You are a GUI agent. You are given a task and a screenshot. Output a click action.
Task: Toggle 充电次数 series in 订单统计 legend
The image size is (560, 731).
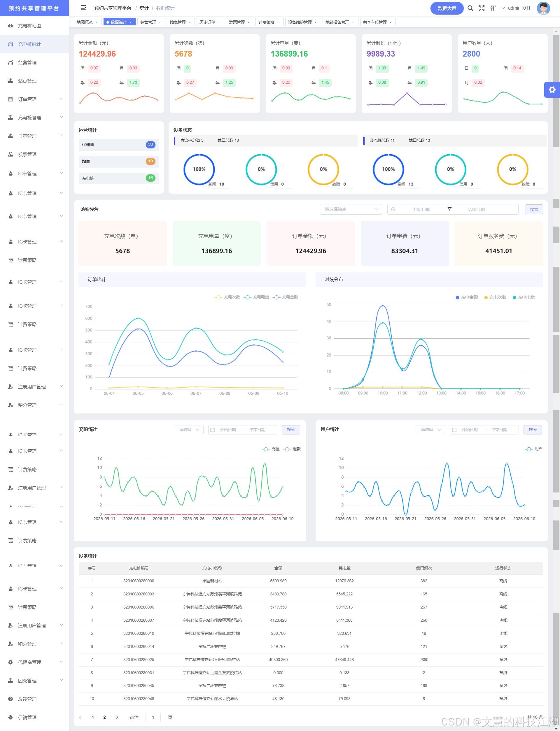coord(227,297)
